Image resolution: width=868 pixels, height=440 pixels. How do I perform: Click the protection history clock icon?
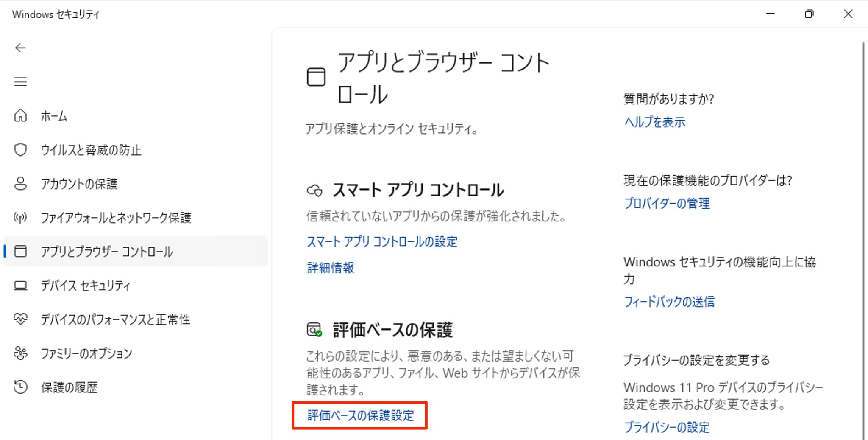pos(20,387)
